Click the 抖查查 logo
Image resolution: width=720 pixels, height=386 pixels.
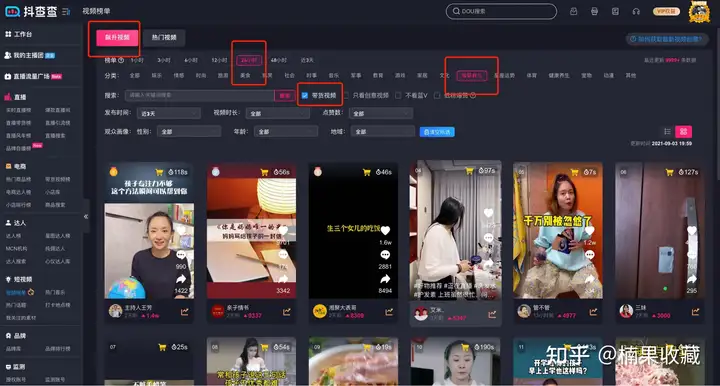[31, 11]
